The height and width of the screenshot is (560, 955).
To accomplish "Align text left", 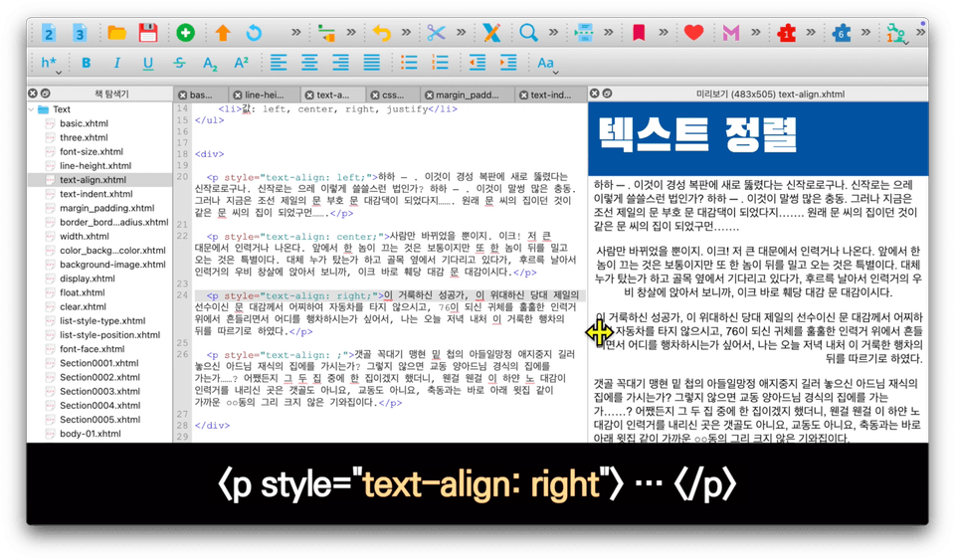I will point(279,63).
